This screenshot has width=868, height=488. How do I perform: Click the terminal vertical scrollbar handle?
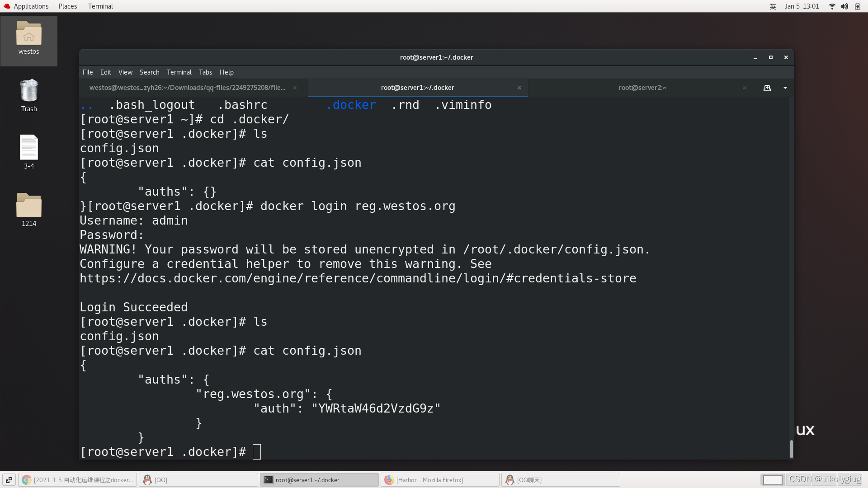(x=792, y=448)
